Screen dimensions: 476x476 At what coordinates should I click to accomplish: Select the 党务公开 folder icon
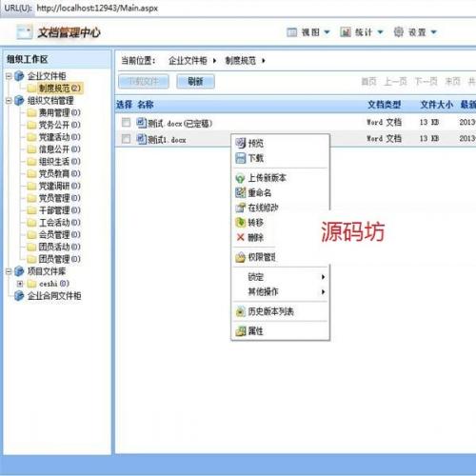point(31,125)
